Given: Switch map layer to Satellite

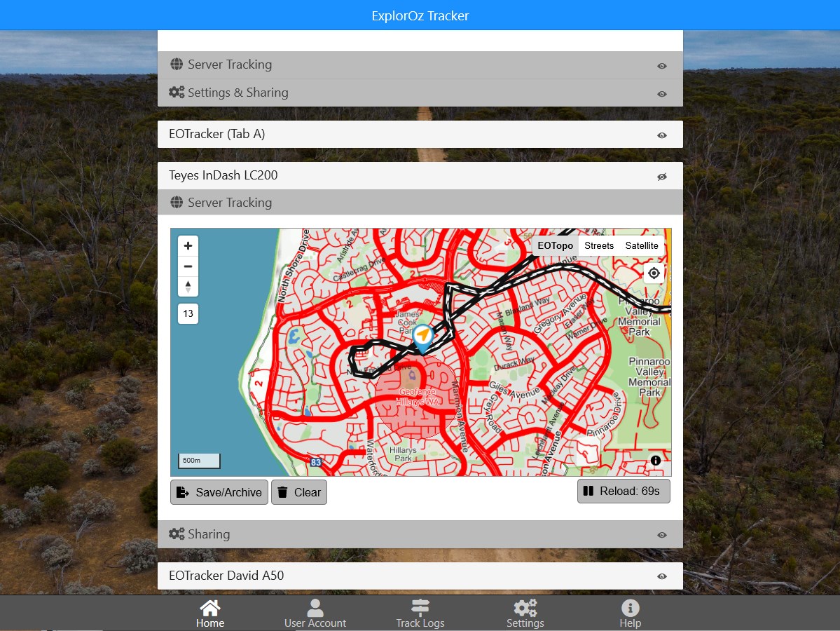Looking at the screenshot, I should coord(641,245).
